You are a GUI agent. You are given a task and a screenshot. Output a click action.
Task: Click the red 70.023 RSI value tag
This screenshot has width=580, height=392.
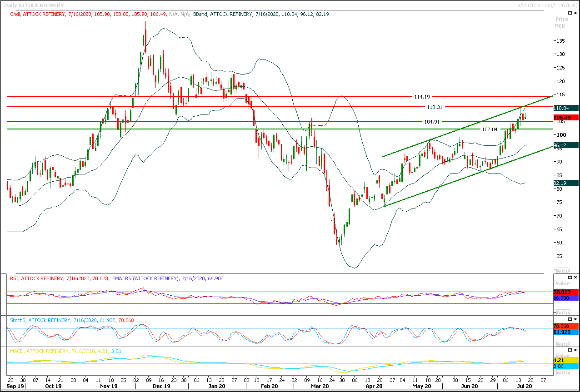pos(565,292)
